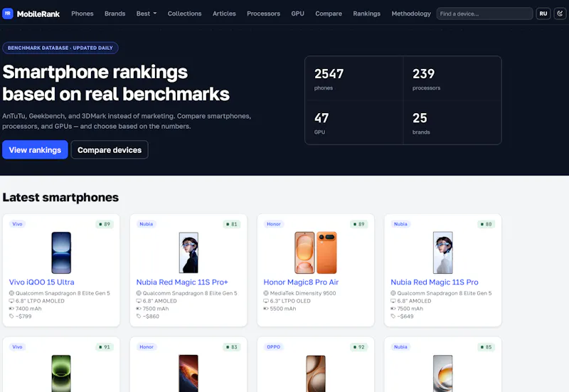
Task: Open the Collections nav link
Action: [x=184, y=14]
